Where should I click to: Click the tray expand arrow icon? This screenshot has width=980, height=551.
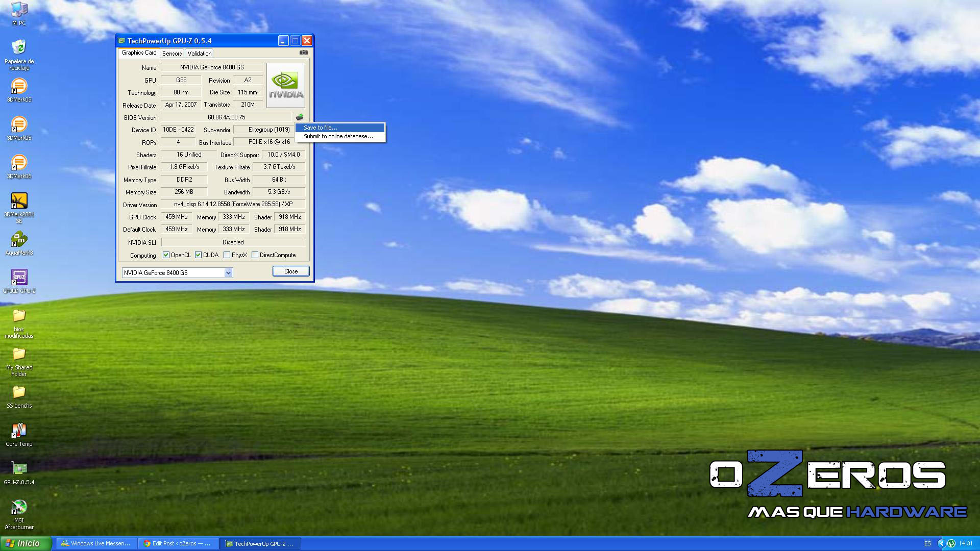pyautogui.click(x=941, y=544)
